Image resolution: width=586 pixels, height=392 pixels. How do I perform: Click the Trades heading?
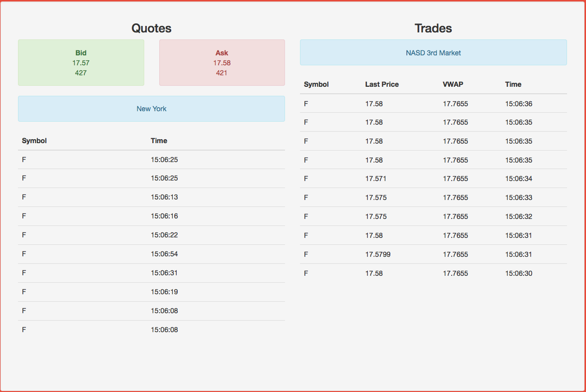(x=433, y=28)
